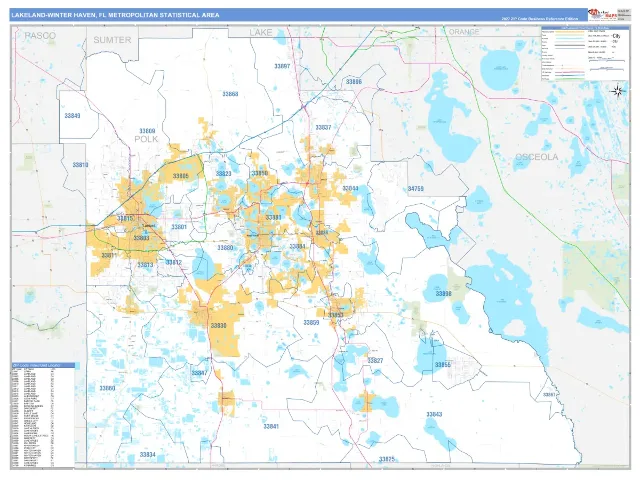The image size is (640, 480).
Task: Select ZIP code label 33880
Action: [x=225, y=248]
